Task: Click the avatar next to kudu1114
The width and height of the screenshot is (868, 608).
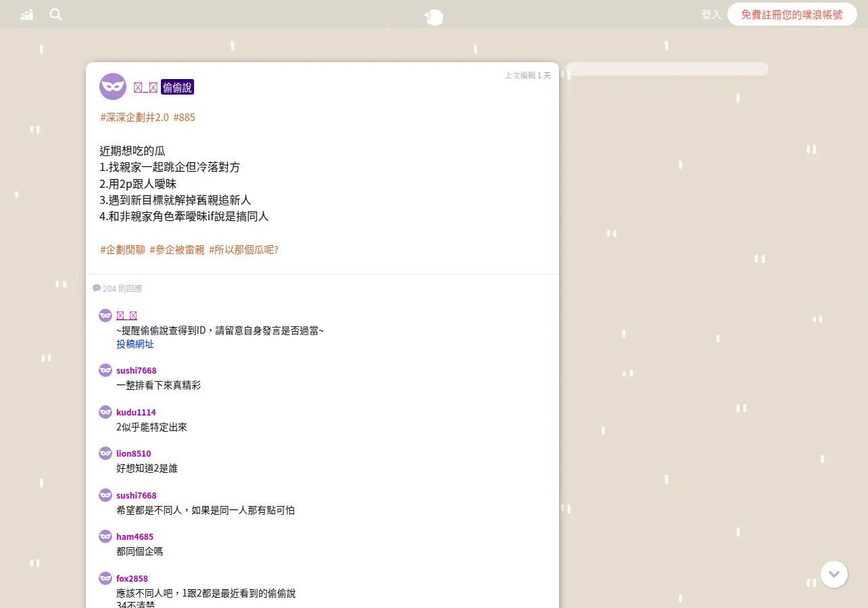Action: tap(105, 412)
